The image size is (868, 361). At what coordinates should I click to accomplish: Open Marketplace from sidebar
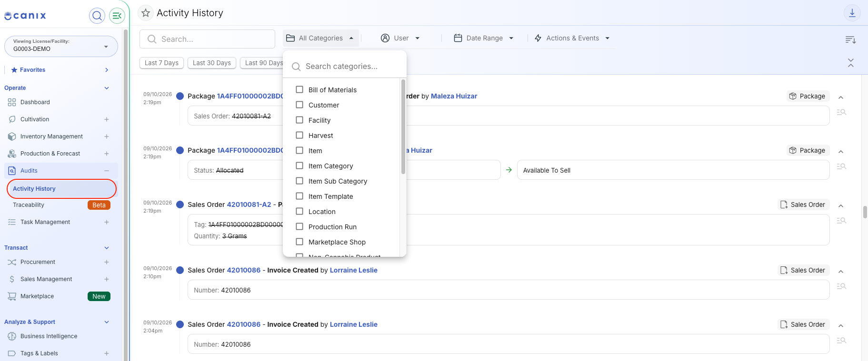[37, 296]
